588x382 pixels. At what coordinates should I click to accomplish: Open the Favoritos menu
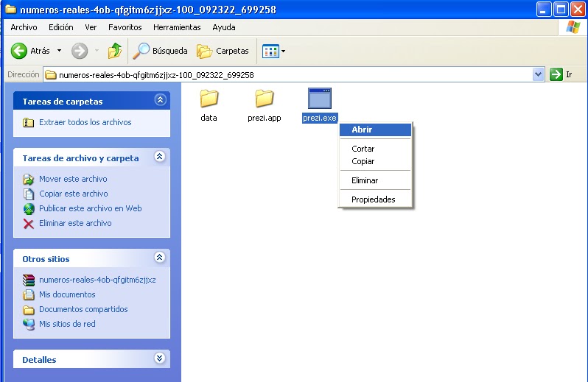coord(125,27)
